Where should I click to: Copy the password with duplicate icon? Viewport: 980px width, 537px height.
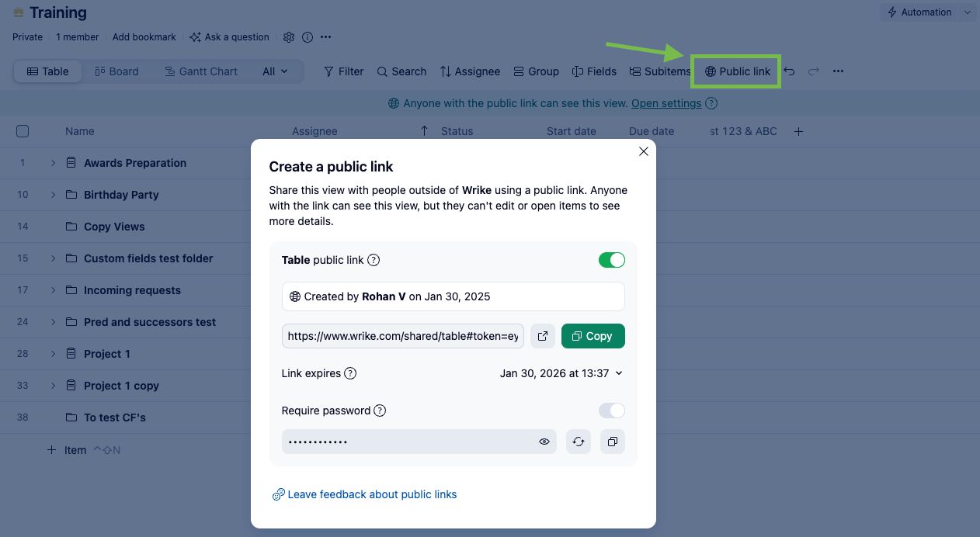pos(613,442)
